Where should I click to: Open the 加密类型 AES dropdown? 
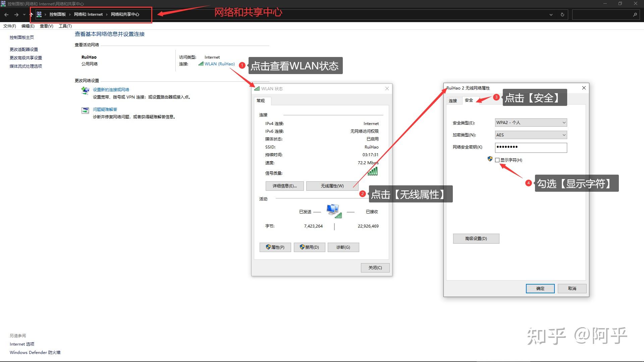point(531,135)
